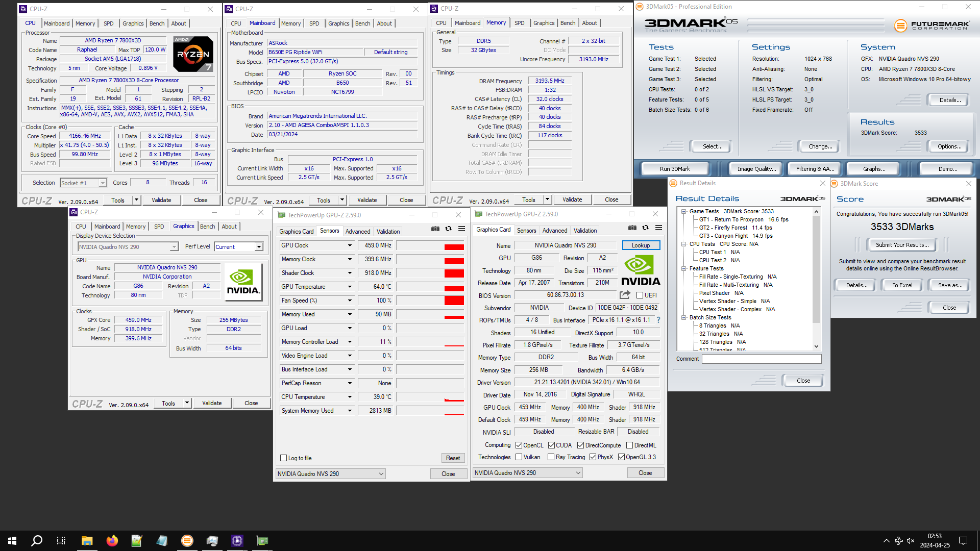Open the hamburger menu in GPU-Z Graphics Card window

658,228
